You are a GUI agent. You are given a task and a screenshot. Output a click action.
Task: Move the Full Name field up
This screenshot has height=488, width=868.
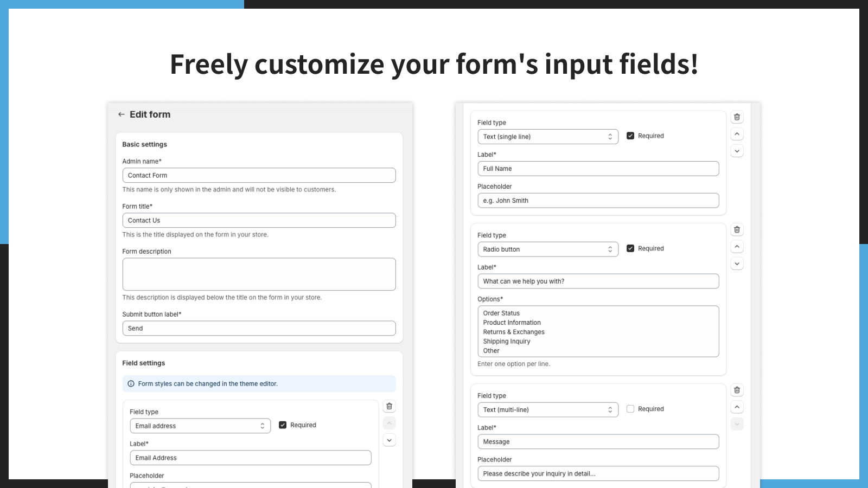pos(737,134)
